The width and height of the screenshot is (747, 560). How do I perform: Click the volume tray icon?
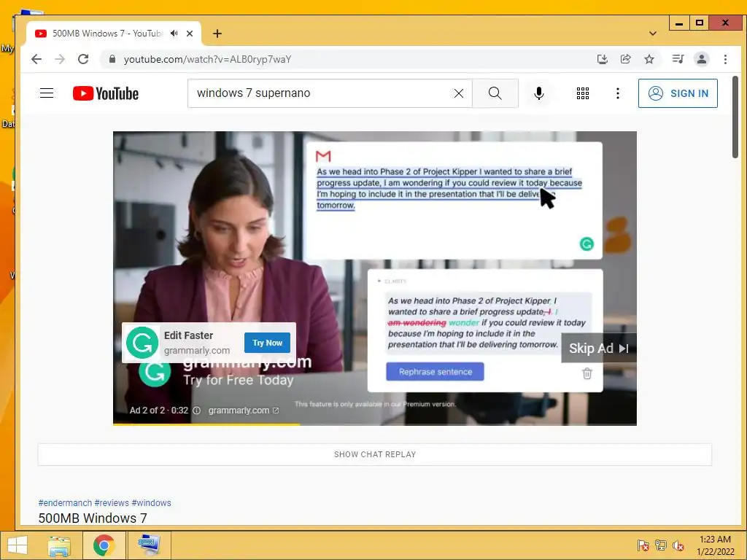click(678, 545)
